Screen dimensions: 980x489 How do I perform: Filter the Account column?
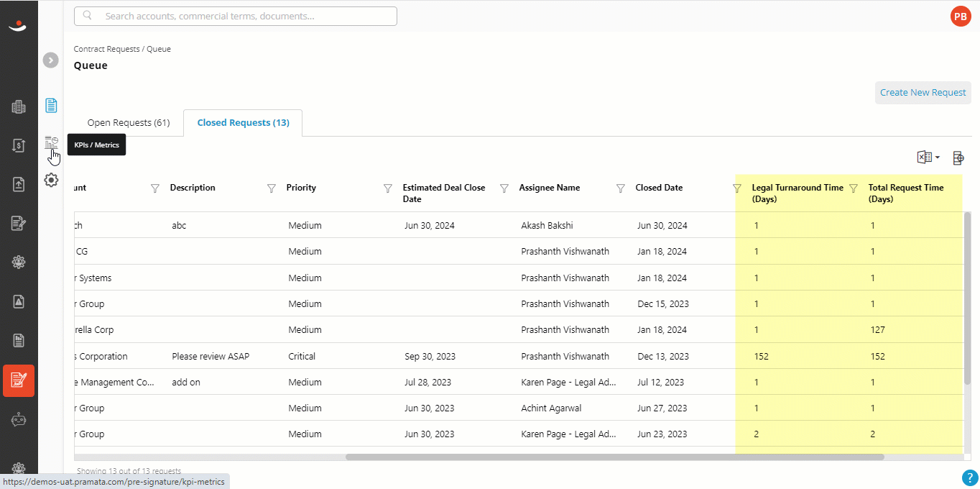[155, 188]
